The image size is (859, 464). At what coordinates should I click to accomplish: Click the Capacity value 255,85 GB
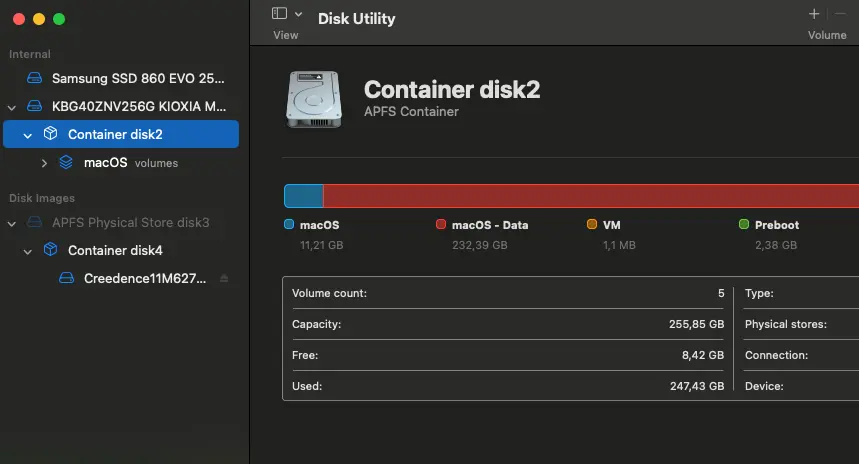pyautogui.click(x=696, y=324)
